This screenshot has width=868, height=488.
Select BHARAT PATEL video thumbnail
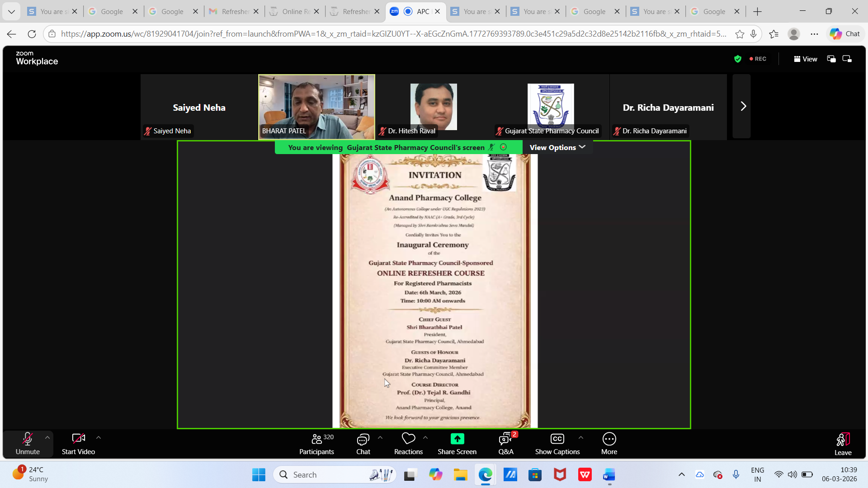tap(316, 107)
